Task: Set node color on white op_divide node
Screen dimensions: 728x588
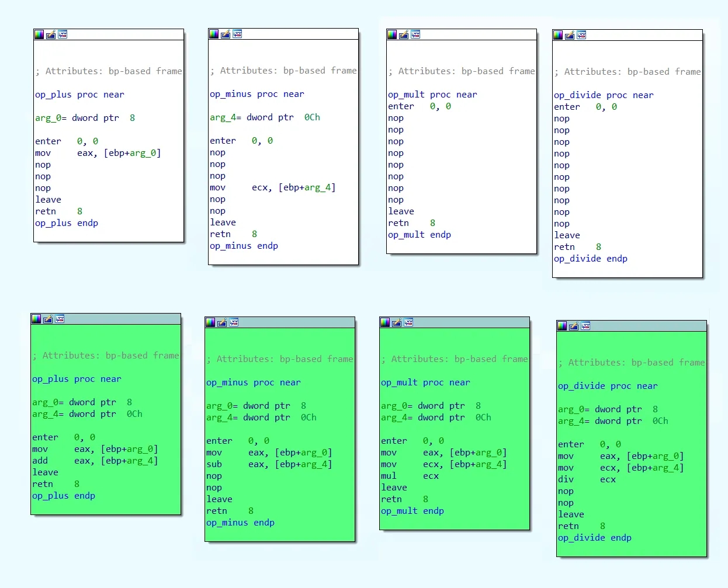Action: pos(558,35)
